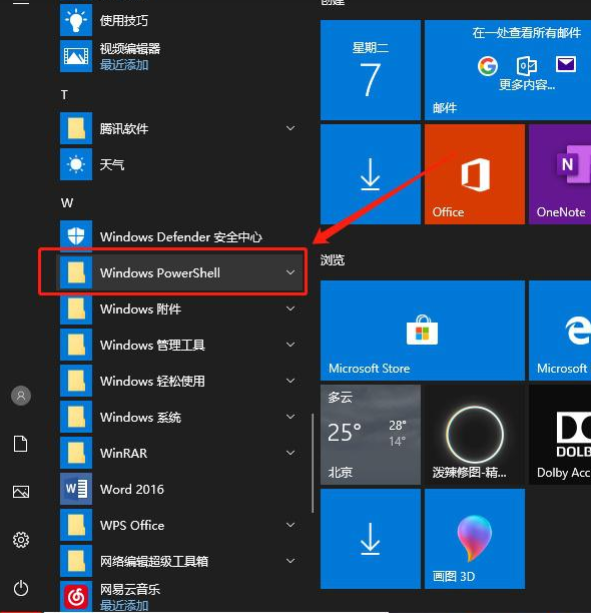Open the Pictures icon in left rail
The width and height of the screenshot is (591, 613).
(21, 492)
